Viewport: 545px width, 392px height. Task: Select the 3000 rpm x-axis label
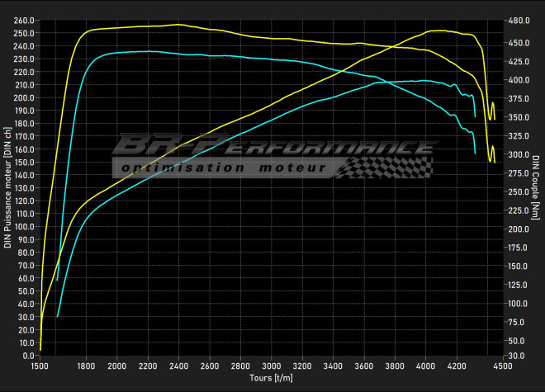[271, 366]
